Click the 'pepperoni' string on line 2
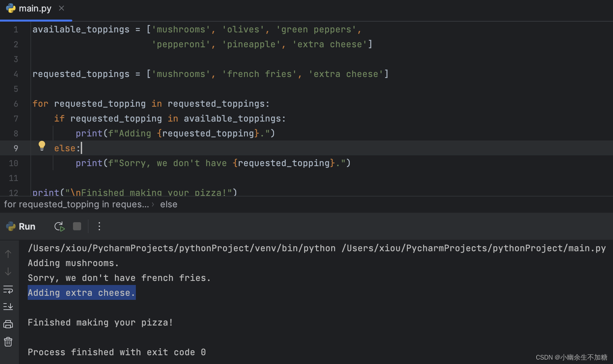This screenshot has height=364, width=613. (181, 45)
